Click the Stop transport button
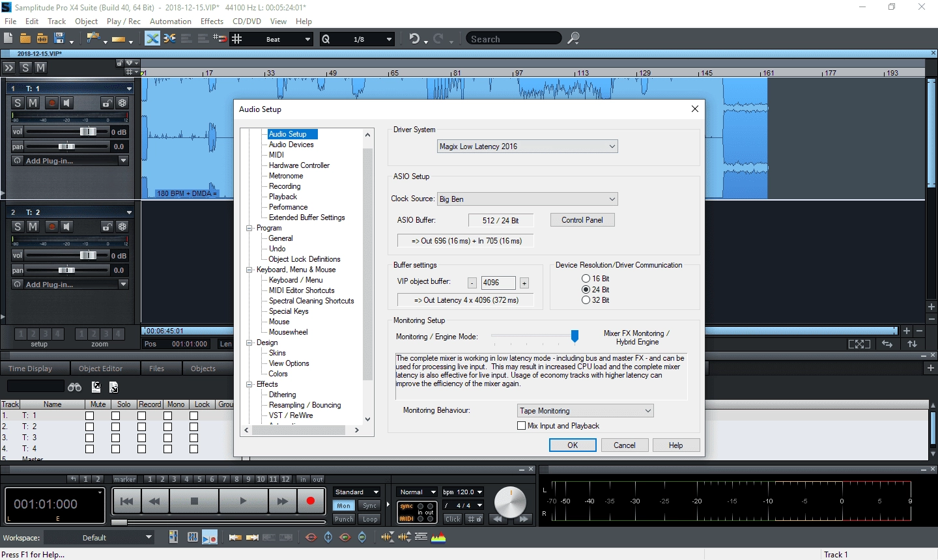Image resolution: width=938 pixels, height=560 pixels. pos(194,501)
